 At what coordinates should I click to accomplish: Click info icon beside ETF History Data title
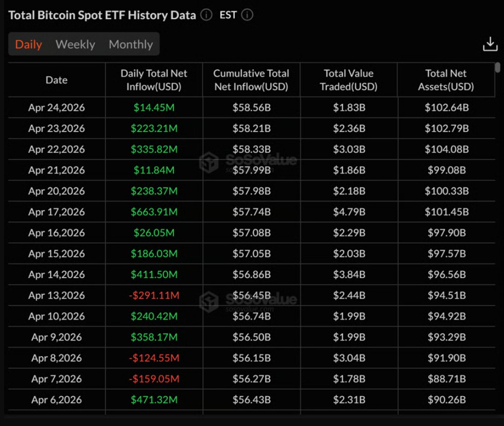point(206,15)
